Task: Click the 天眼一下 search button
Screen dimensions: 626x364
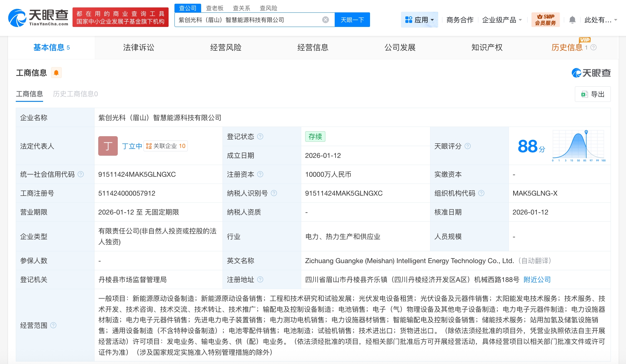Action: pyautogui.click(x=352, y=20)
